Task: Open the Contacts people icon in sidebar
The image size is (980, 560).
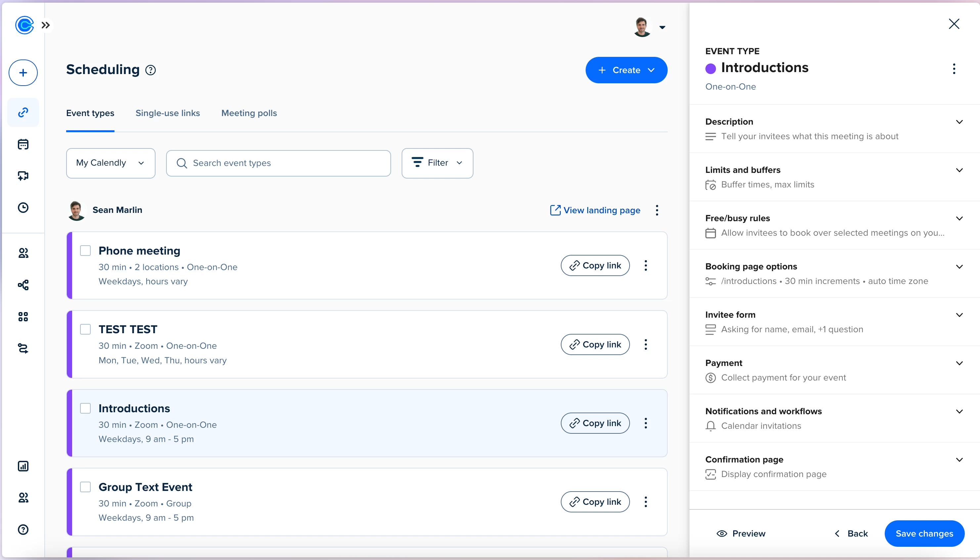Action: 23,253
